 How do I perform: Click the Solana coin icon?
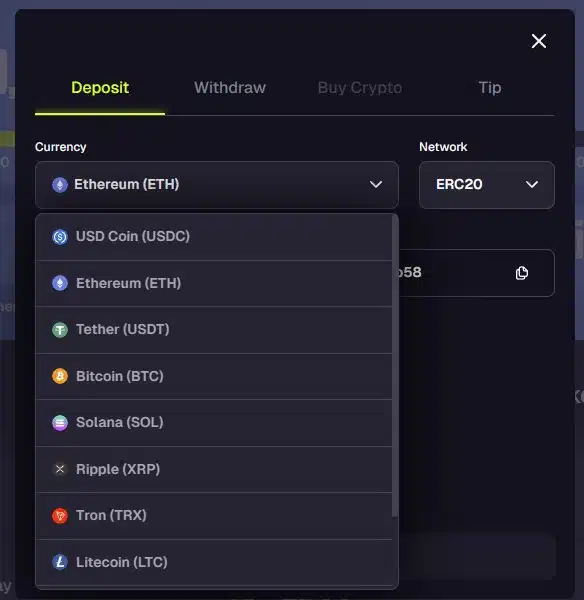coord(60,423)
